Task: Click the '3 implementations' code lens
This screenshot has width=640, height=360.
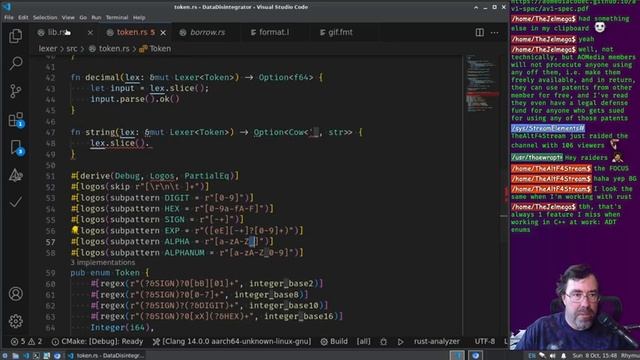Action: coord(102,262)
